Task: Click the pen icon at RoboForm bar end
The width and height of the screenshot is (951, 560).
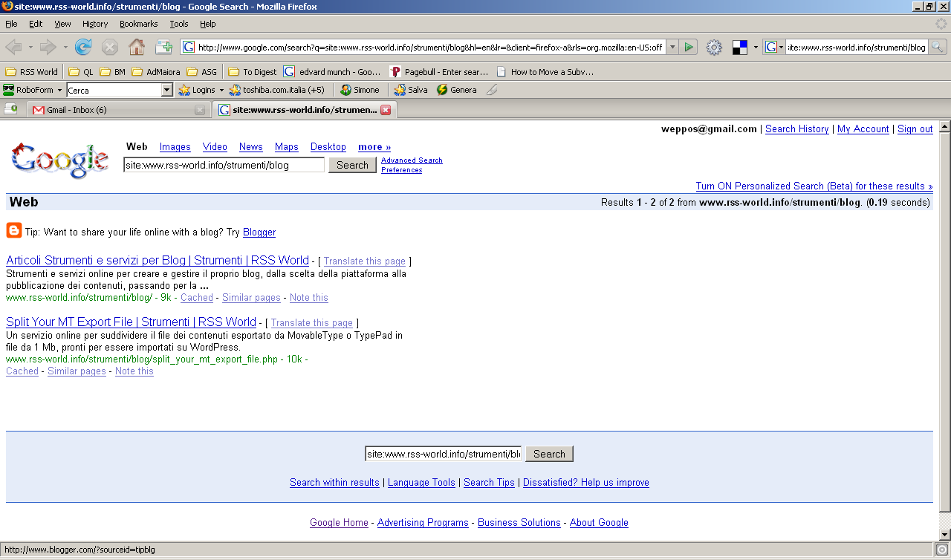Action: pos(491,90)
